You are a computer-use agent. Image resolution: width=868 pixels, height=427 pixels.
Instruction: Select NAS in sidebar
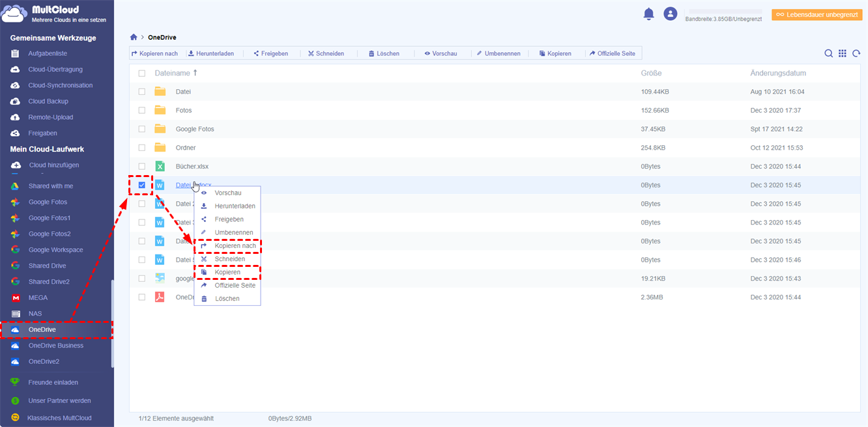[x=35, y=314]
